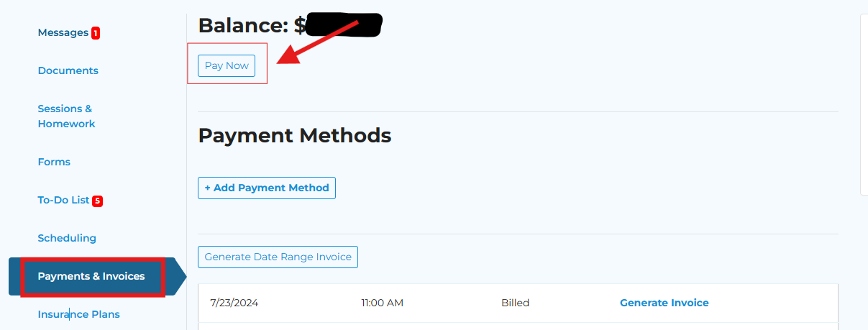Viewport: 868px width, 330px height.
Task: Click Generate Date Range Invoice button
Action: [x=278, y=257]
